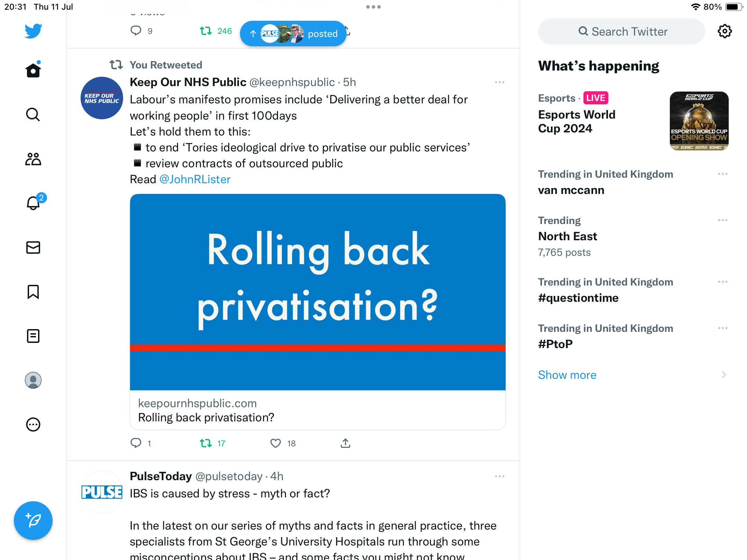Tap the compose new tweet button
Image resolution: width=747 pixels, height=560 pixels.
[x=33, y=521]
